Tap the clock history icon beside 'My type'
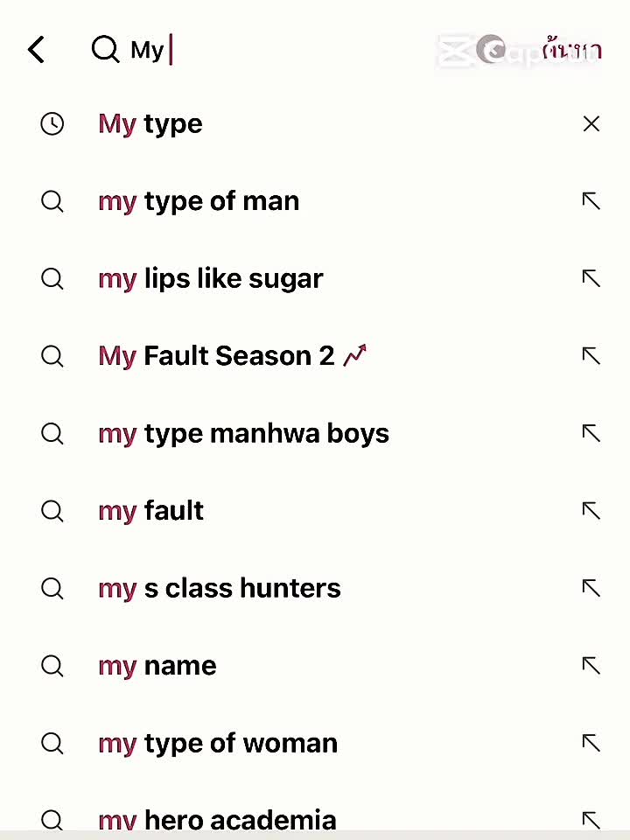 click(x=52, y=124)
